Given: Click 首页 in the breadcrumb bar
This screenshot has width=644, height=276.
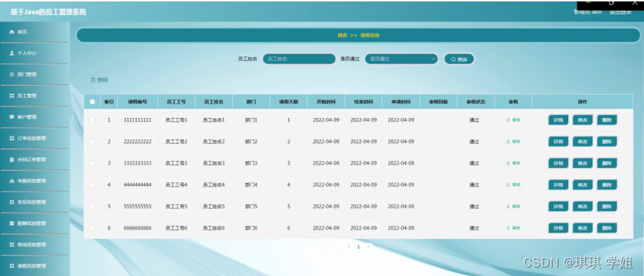Looking at the screenshot, I should [x=342, y=35].
